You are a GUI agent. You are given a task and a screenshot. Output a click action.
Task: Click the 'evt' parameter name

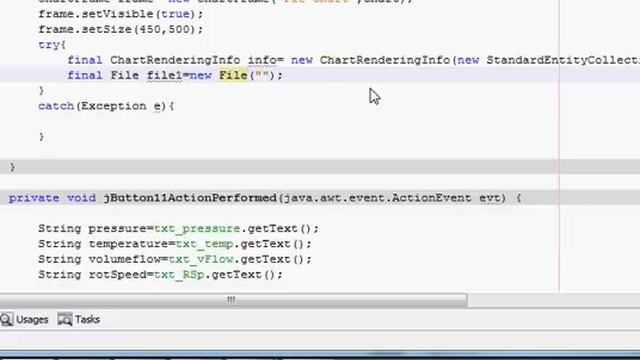tap(489, 198)
